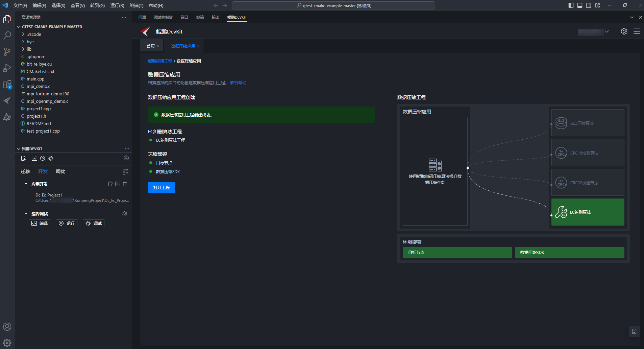The width and height of the screenshot is (644, 349).
Task: Open the Explorer view in activity bar
Action: [7, 19]
